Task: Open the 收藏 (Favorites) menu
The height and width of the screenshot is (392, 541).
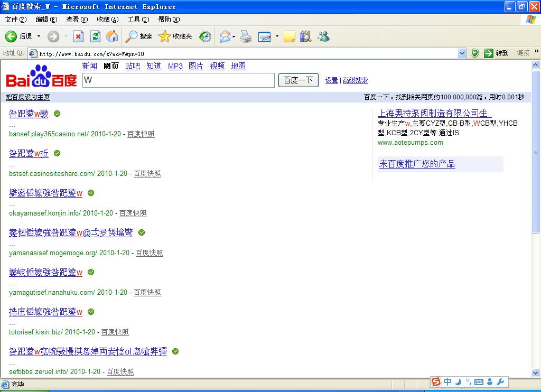Action: [x=108, y=20]
